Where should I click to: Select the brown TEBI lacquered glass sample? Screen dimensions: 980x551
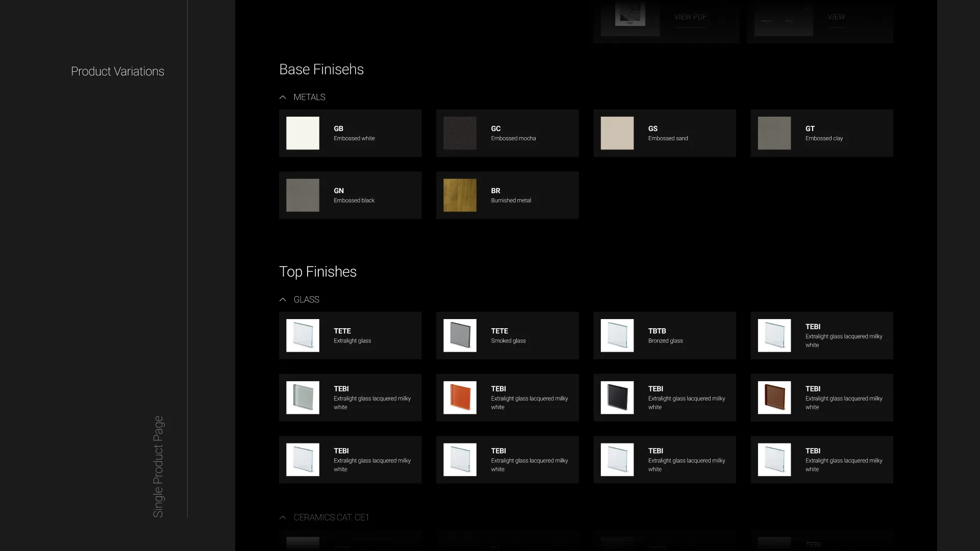774,398
